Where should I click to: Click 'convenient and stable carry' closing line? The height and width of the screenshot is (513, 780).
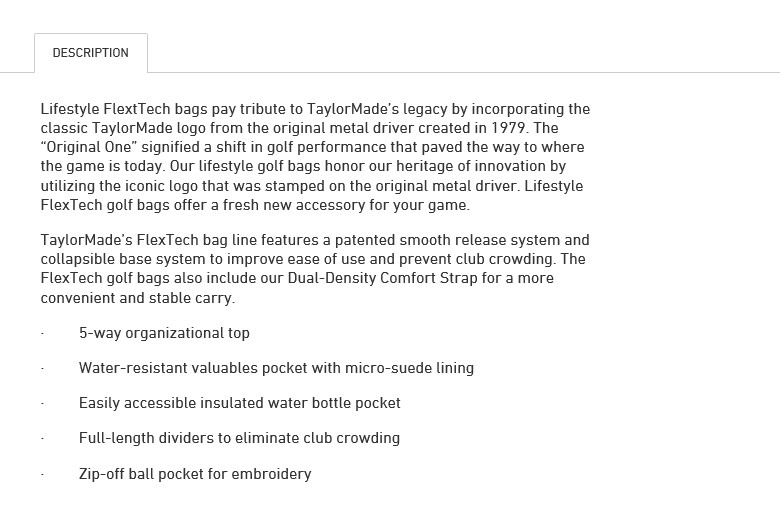point(136,298)
